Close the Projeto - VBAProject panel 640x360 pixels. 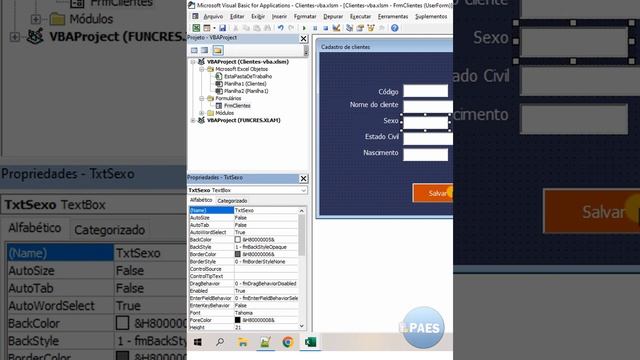tap(303, 38)
